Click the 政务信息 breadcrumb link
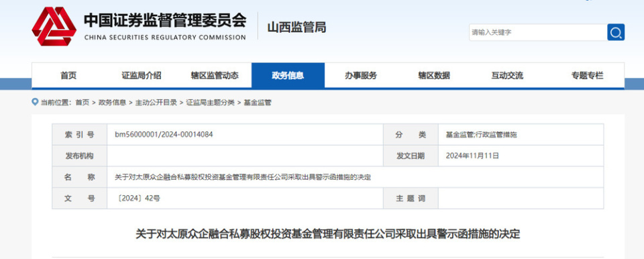Screen dimensions: 644x259 112,103
